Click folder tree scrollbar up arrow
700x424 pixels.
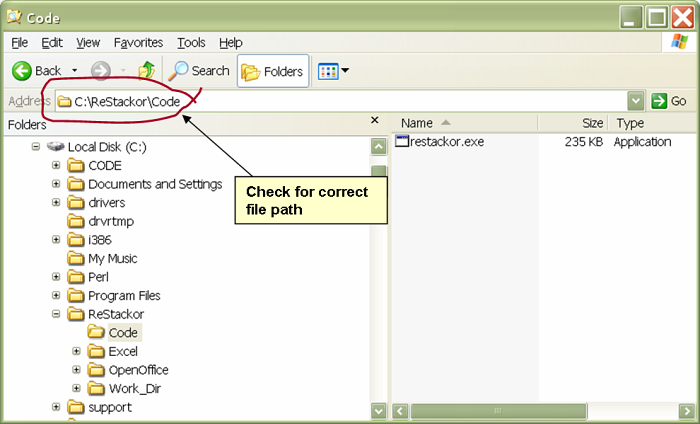click(x=379, y=146)
